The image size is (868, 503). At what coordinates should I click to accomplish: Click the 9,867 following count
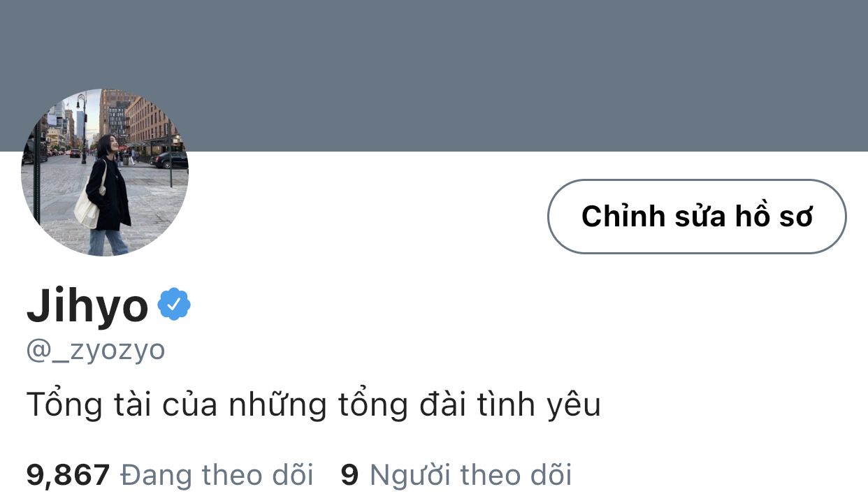click(x=68, y=475)
